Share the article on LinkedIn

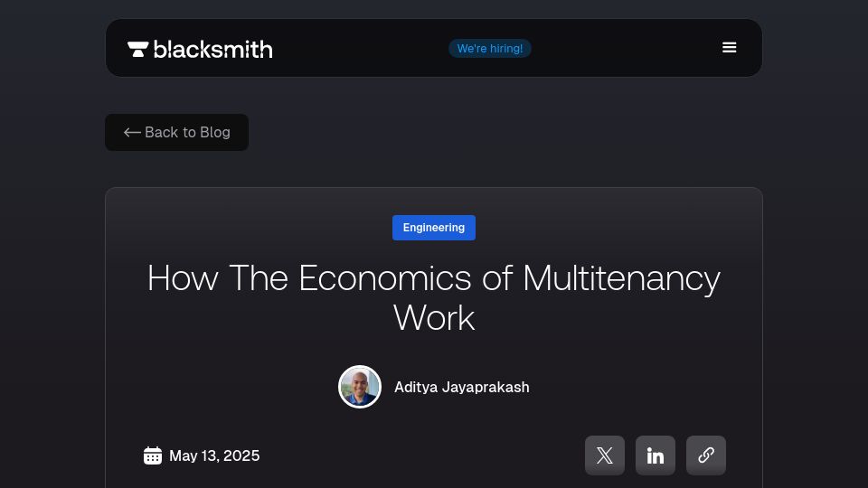point(655,455)
